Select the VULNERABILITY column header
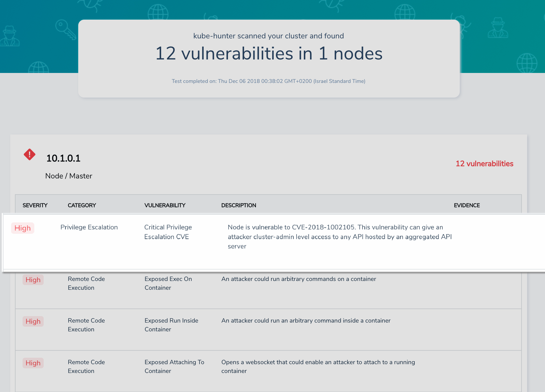545x392 pixels. (165, 205)
